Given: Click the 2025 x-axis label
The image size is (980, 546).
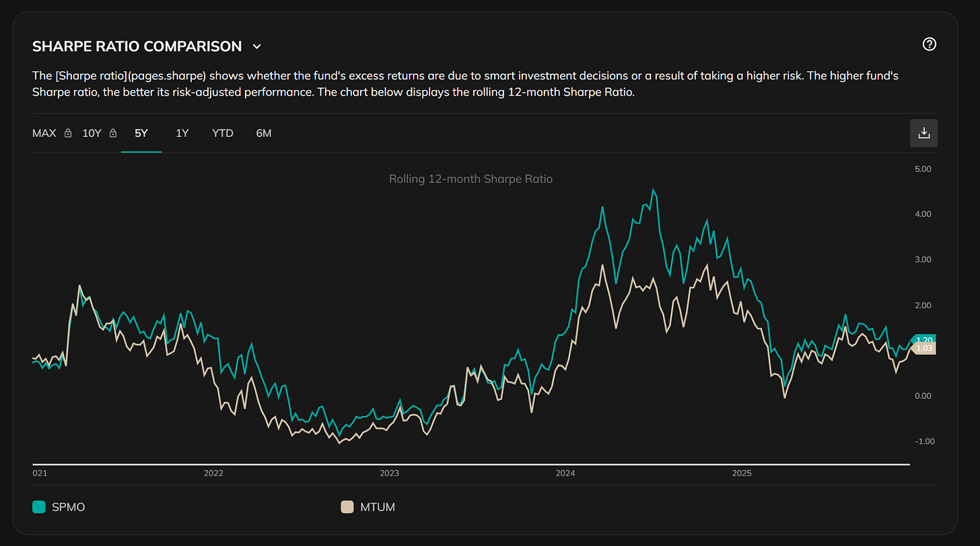Looking at the screenshot, I should click(742, 473).
